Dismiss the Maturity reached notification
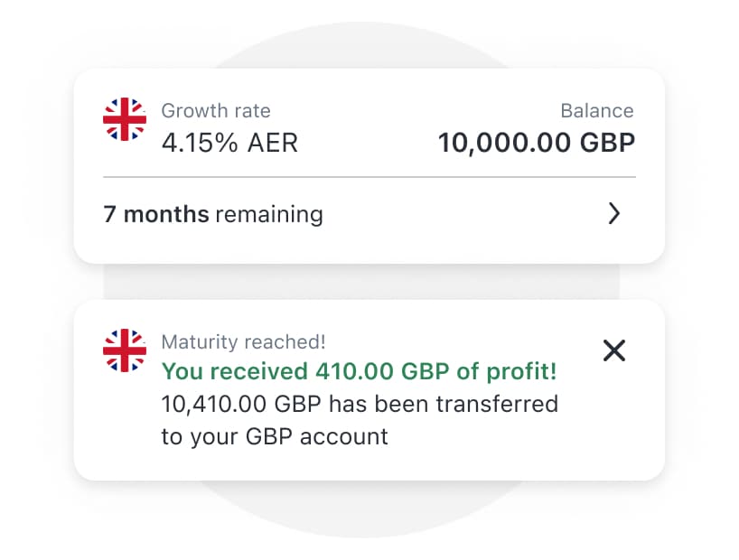The width and height of the screenshot is (739, 560). point(614,350)
